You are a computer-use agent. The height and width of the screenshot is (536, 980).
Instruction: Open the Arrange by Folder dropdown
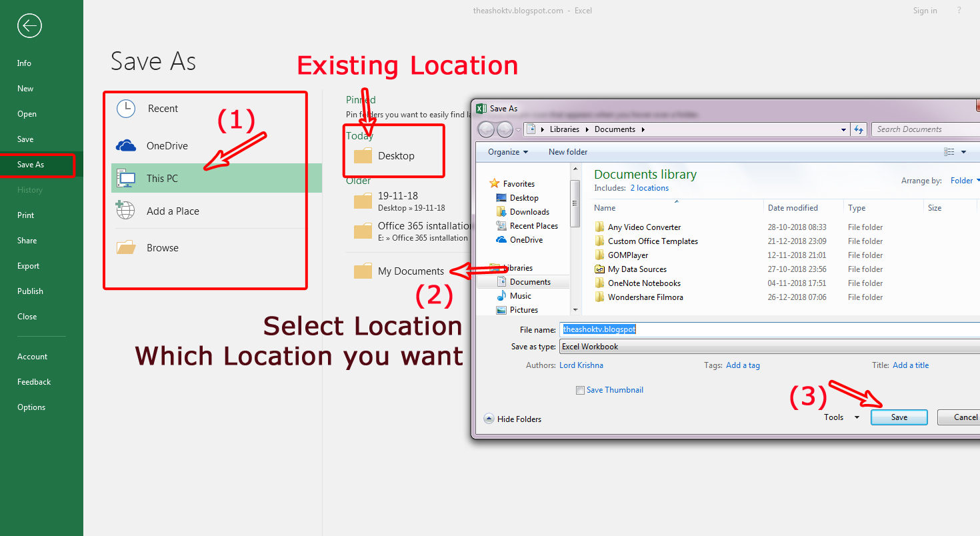click(965, 181)
